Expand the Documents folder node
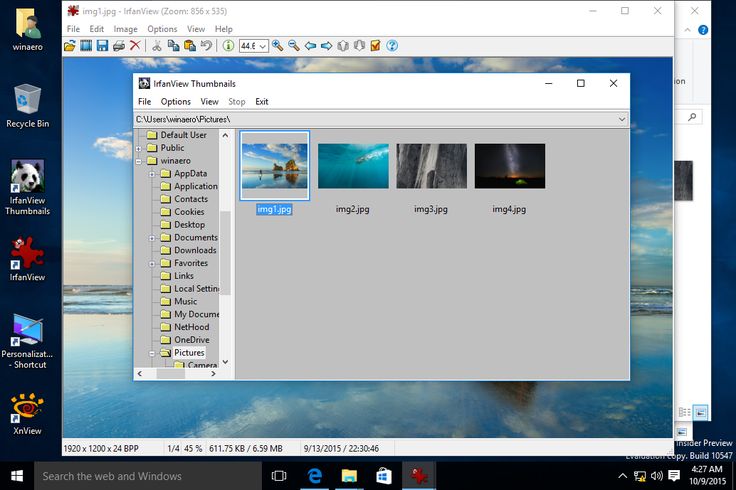 coord(152,238)
